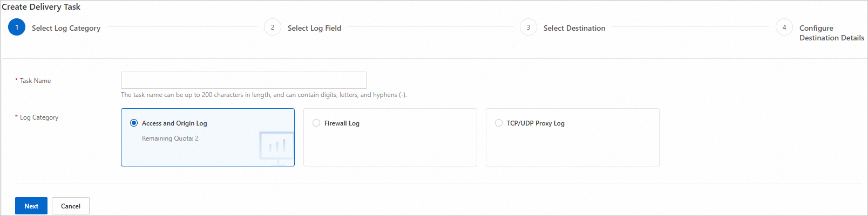Click the Remaining Quota text
Screen dimensions: 868x216
[170, 138]
